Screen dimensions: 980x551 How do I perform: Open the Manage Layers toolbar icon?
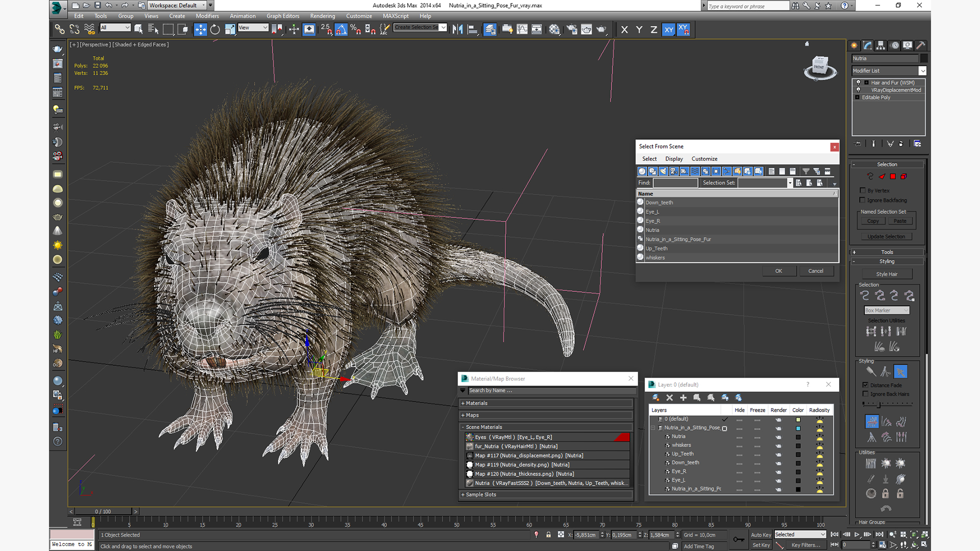490,29
